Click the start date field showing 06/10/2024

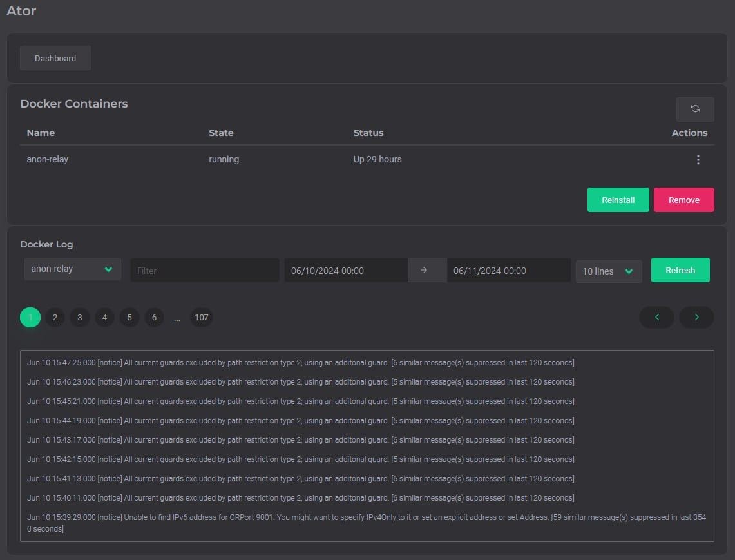[345, 270]
